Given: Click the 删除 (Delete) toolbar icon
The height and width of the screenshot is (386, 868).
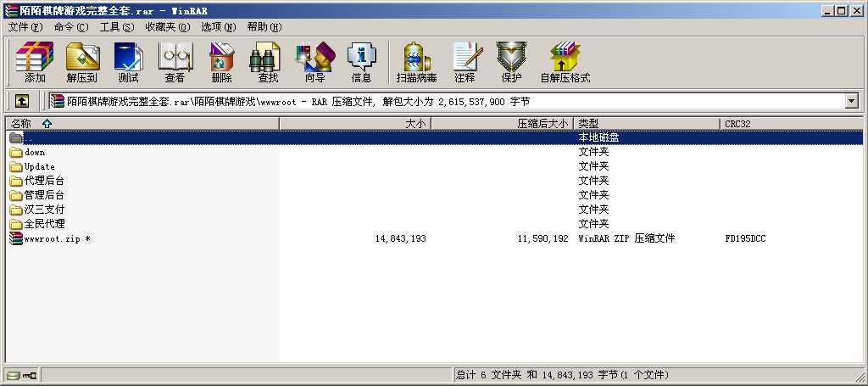Looking at the screenshot, I should click(221, 62).
